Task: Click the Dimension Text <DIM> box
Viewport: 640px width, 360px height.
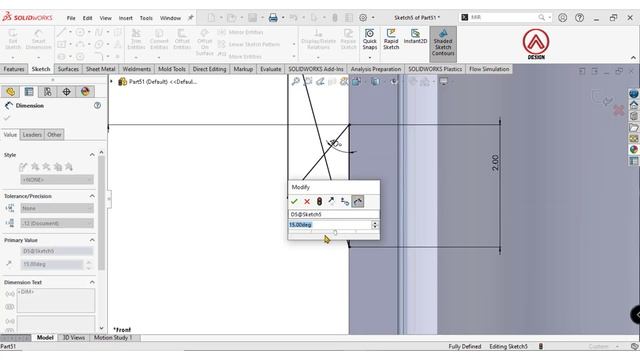Action: [56, 301]
